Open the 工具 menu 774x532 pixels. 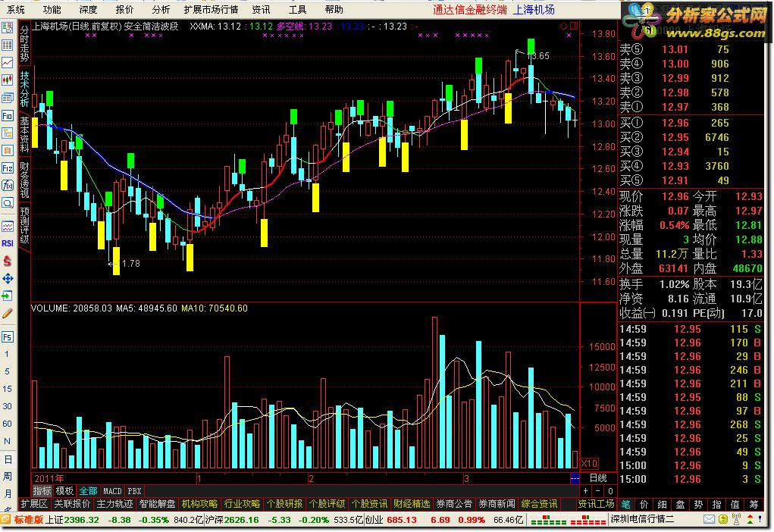[x=298, y=9]
